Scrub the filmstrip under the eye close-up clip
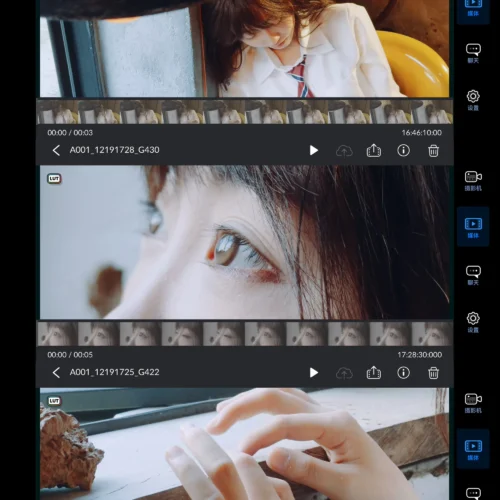 click(245, 334)
